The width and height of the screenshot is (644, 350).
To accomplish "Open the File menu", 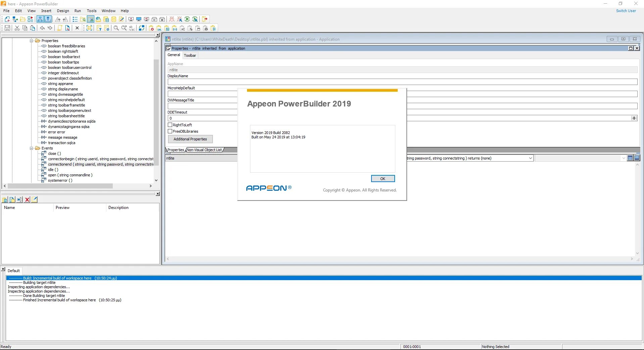I will [6, 11].
